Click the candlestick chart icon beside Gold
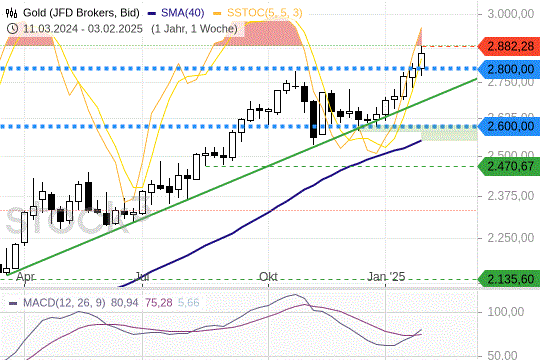 (x=11, y=13)
